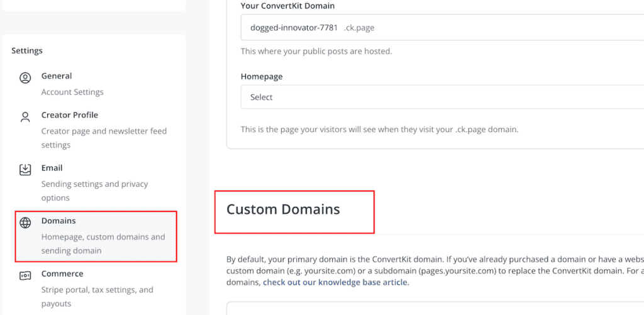Image resolution: width=644 pixels, height=315 pixels.
Task: Click the 'Your ConvertKit Domain' label
Action: pos(287,6)
